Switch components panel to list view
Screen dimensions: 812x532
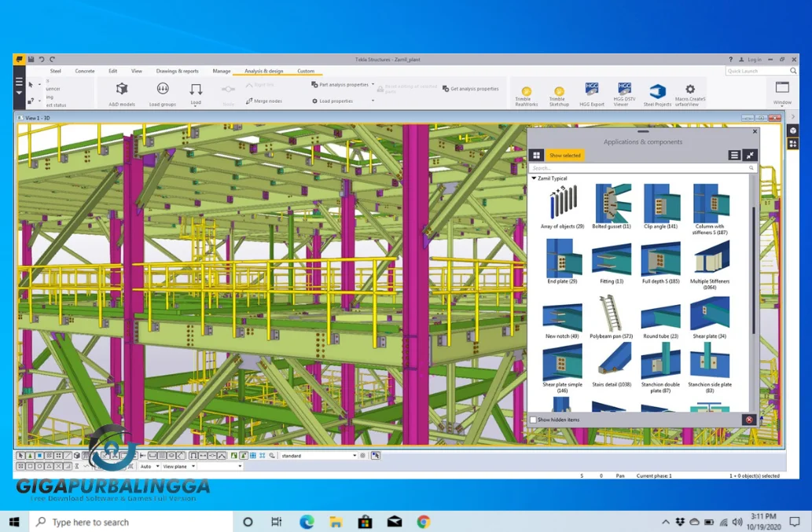coord(736,155)
